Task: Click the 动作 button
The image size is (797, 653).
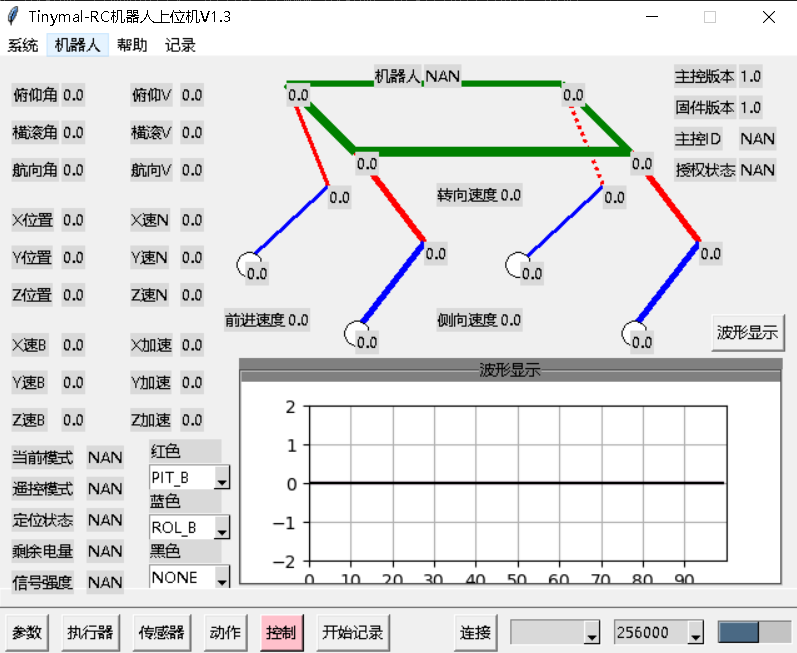Action: pyautogui.click(x=225, y=632)
